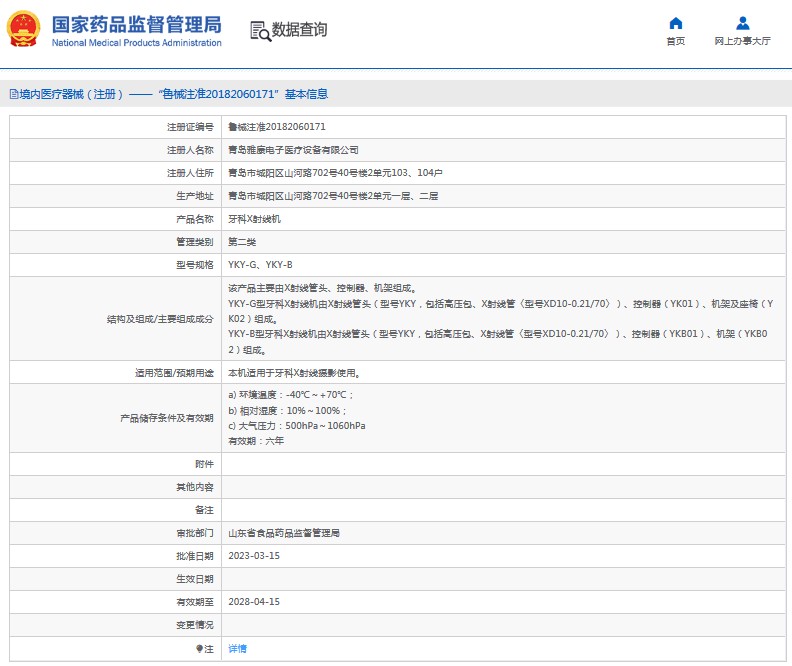This screenshot has height=666, width=792.
Task: Click the approving department 山东省食品药品监督管理局
Action: [x=284, y=533]
